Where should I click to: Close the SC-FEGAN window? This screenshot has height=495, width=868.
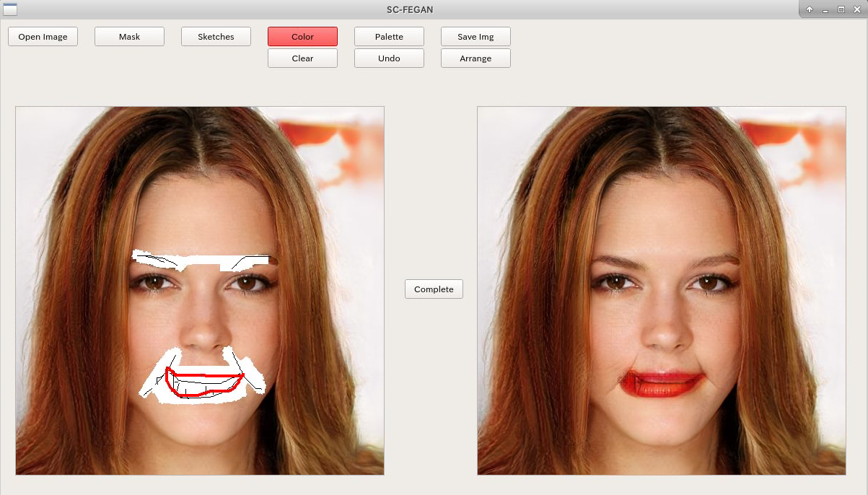[856, 9]
